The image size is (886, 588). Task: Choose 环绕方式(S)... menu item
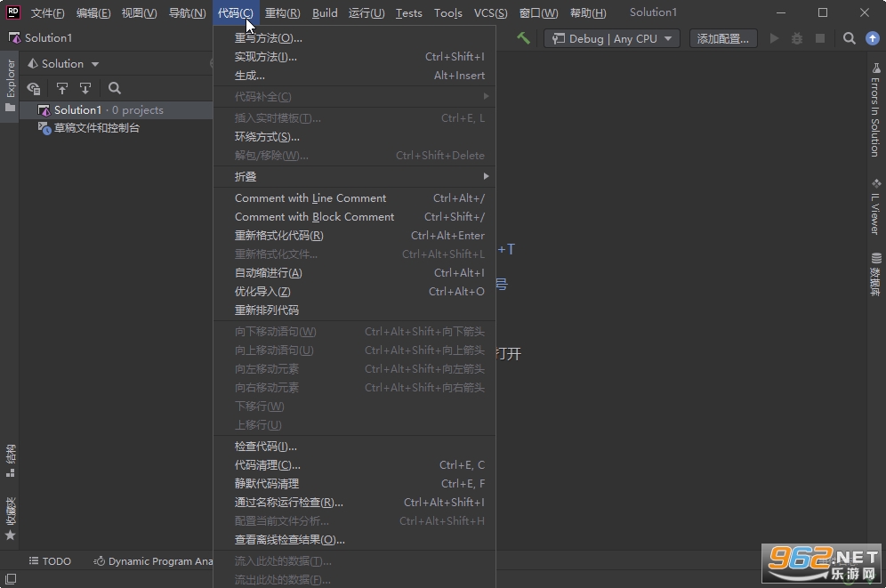354,137
